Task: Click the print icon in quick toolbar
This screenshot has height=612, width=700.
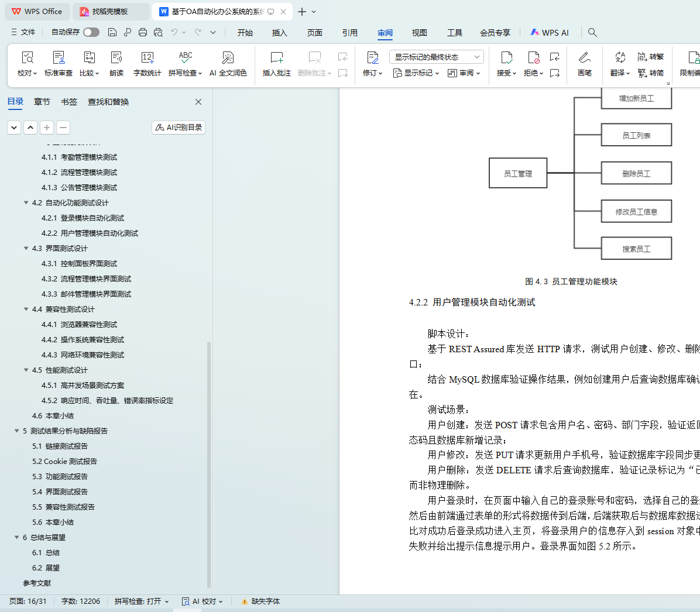Action: [x=143, y=33]
